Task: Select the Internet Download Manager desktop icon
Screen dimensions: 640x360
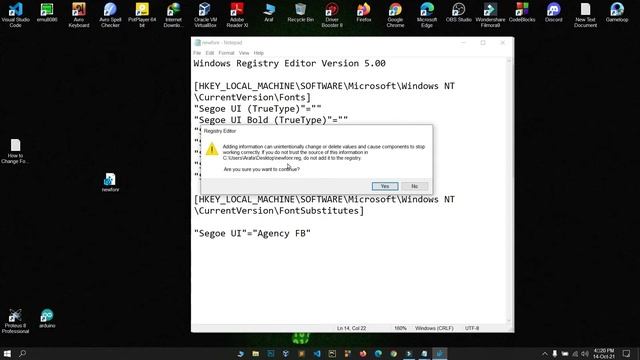Action: click(173, 14)
